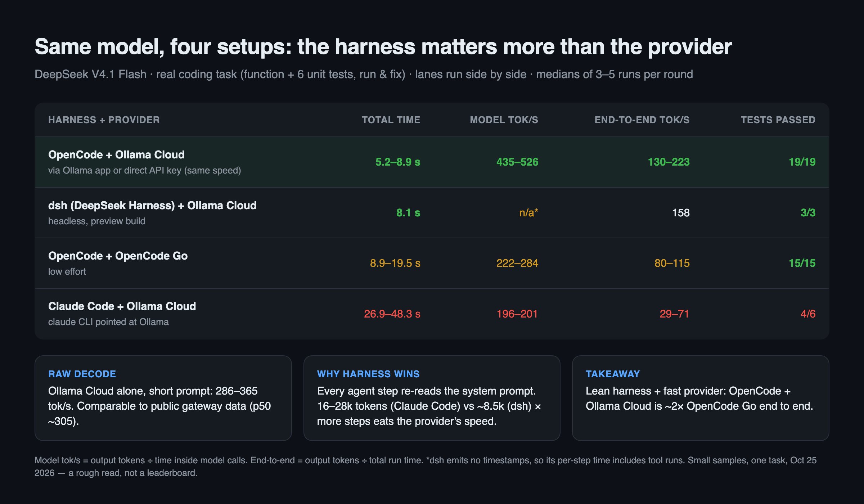Click the 'dsh (DeepSeek Harness) + Ollama Cloud' row title

[x=152, y=206]
